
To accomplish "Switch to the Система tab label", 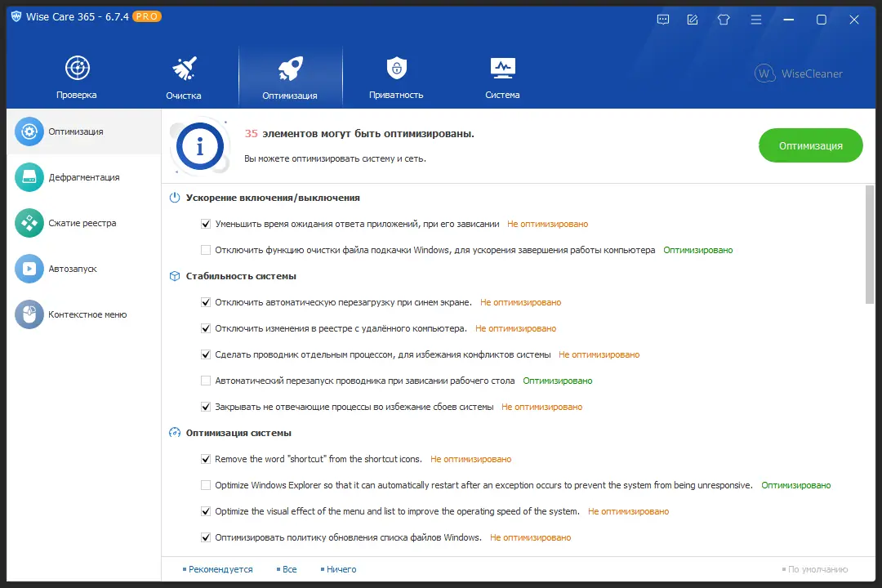I will click(502, 95).
